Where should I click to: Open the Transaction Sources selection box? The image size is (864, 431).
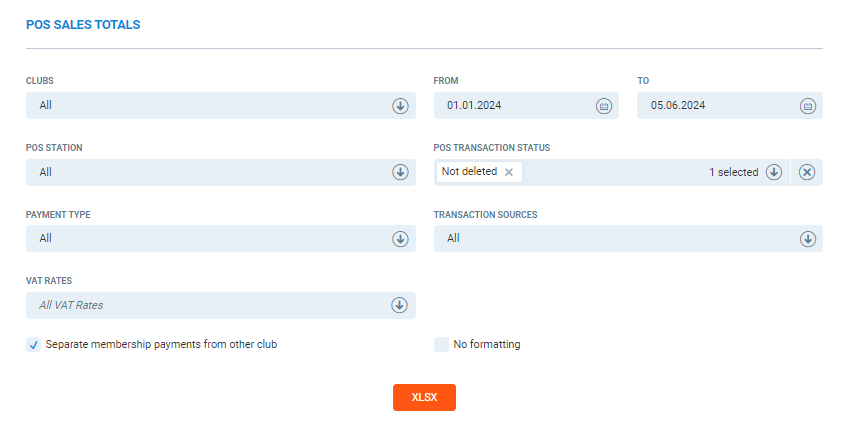(610, 239)
